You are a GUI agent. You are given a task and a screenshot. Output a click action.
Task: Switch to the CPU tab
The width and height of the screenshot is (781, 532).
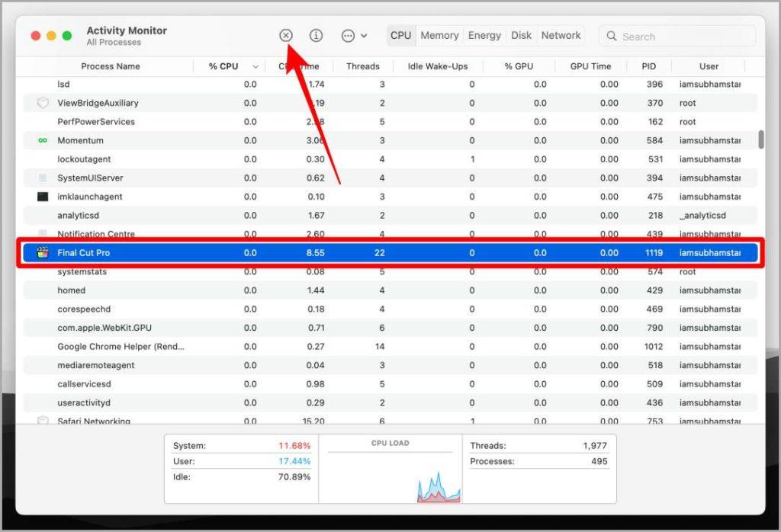401,35
